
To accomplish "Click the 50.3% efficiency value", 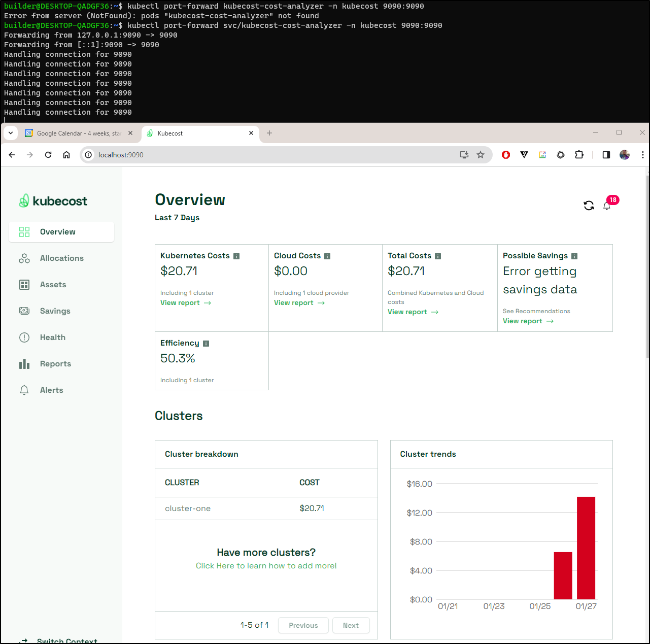I will [x=178, y=358].
